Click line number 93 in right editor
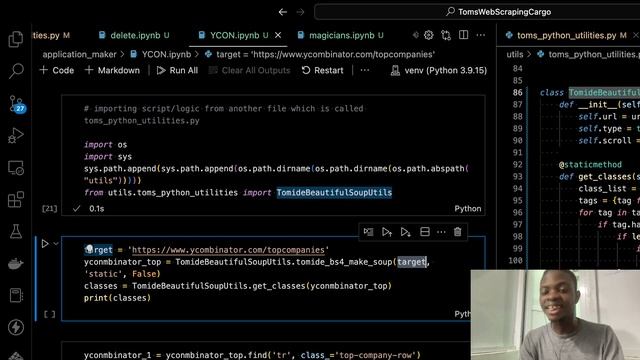640x360 pixels. [x=517, y=176]
